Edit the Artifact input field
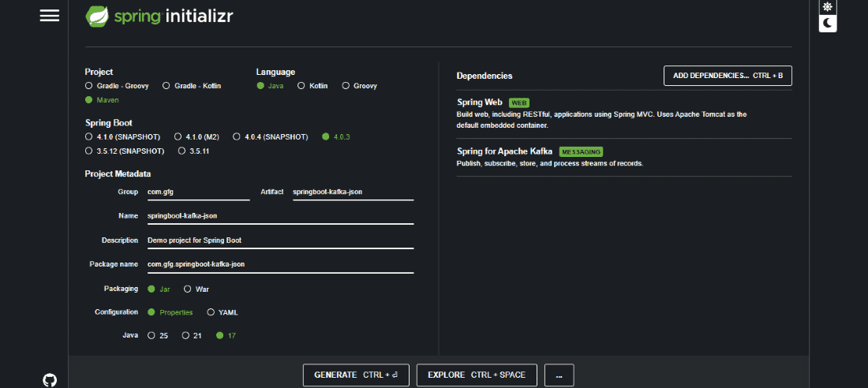This screenshot has height=388, width=868. coord(354,192)
